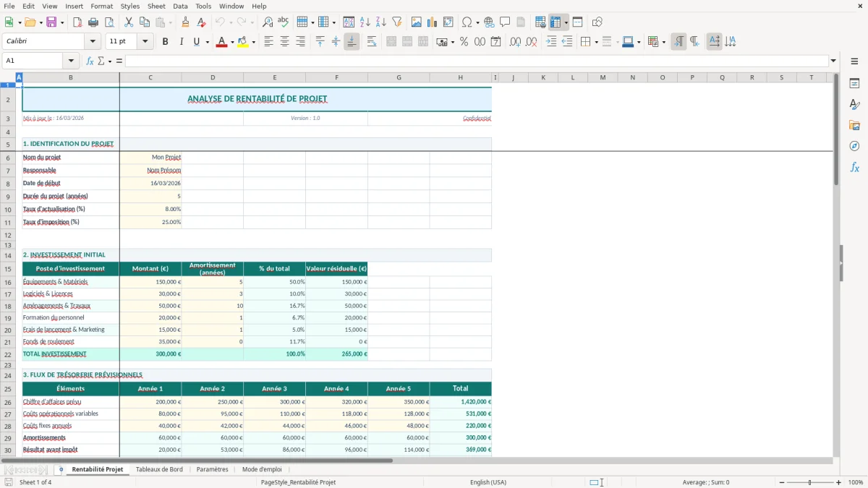868x488 pixels.
Task: Insert a pivot table
Action: tap(448, 22)
